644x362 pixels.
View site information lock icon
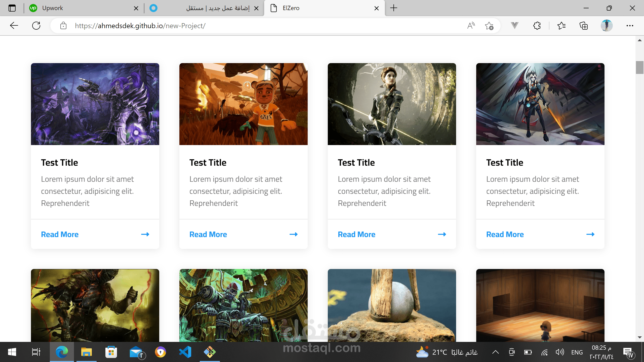(63, 26)
